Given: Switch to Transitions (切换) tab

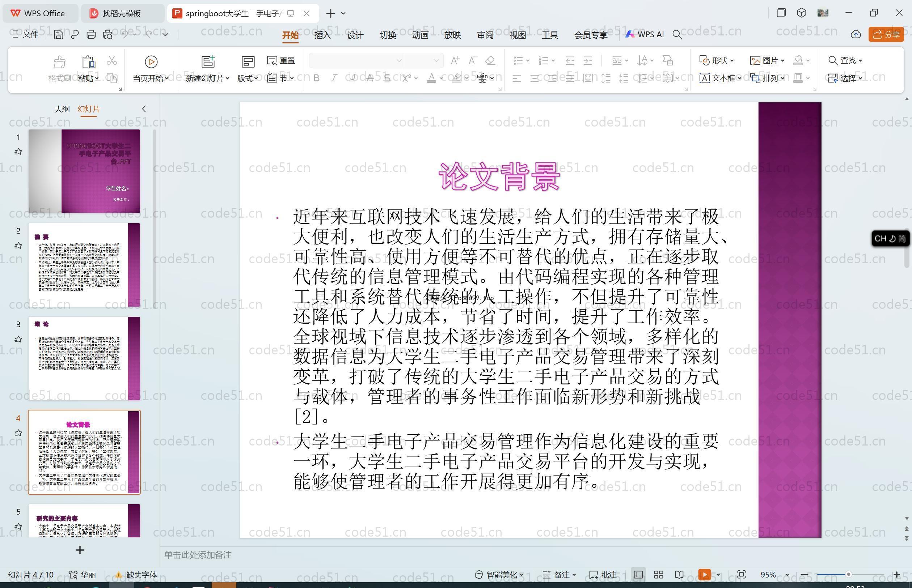Looking at the screenshot, I should 388,35.
